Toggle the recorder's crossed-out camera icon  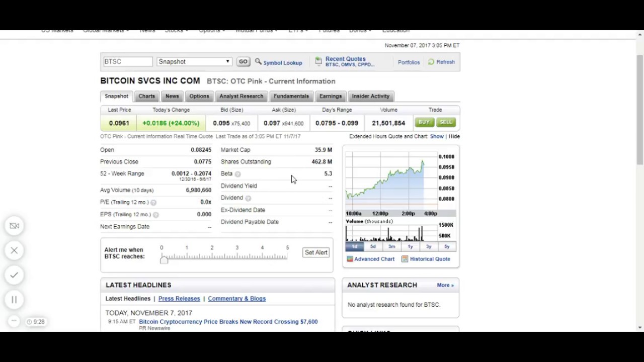pyautogui.click(x=14, y=226)
